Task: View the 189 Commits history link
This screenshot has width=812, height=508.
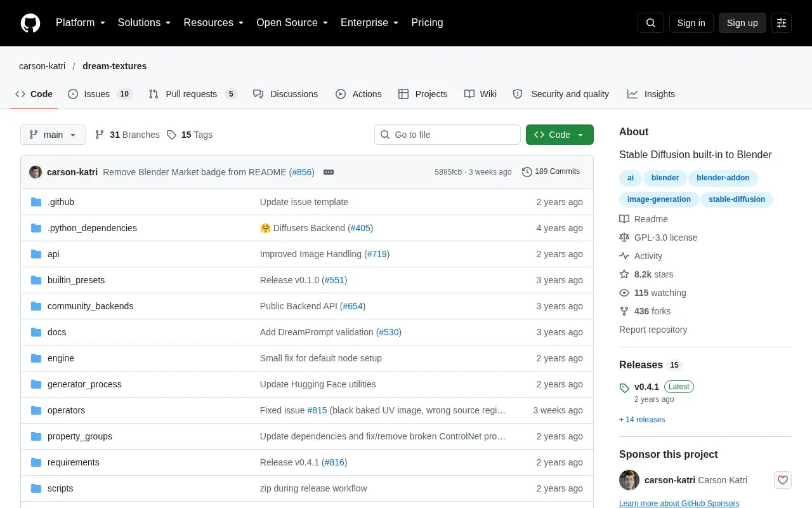Action: click(x=551, y=172)
